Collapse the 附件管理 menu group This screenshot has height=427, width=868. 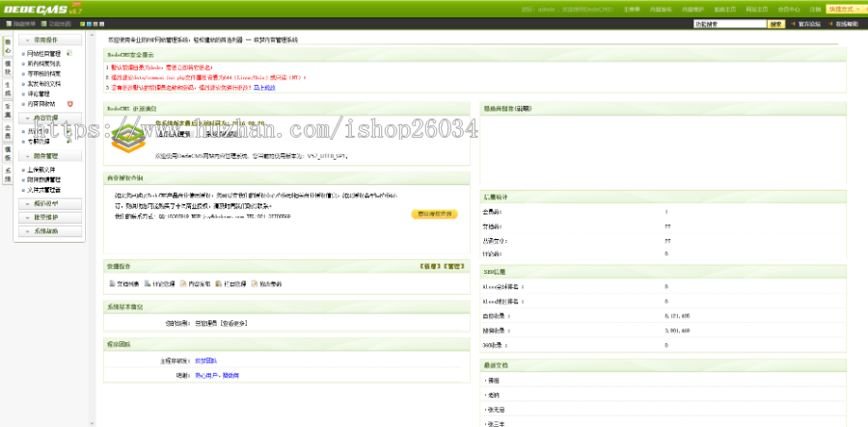coord(50,156)
